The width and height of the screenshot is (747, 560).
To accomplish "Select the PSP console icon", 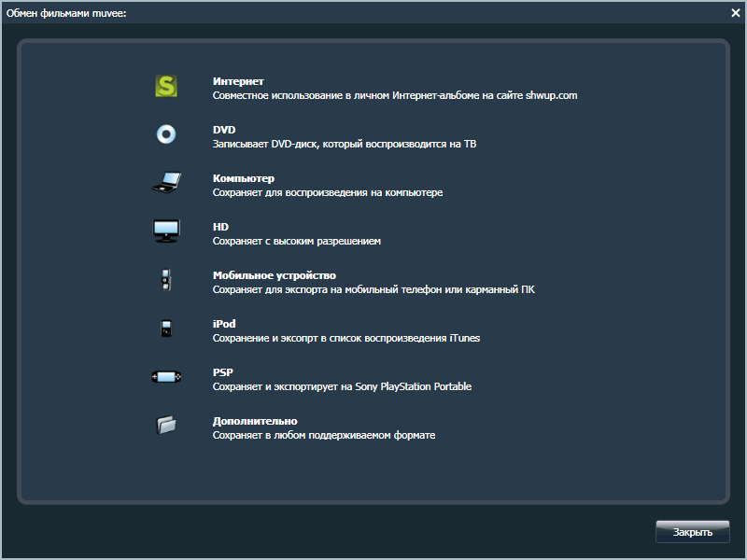I will click(165, 377).
